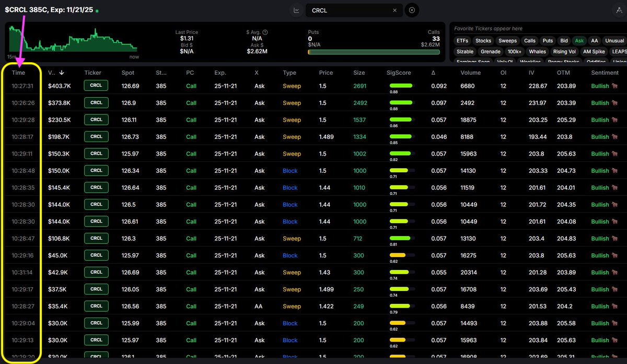
Task: Sort by the Type column header
Action: point(289,73)
